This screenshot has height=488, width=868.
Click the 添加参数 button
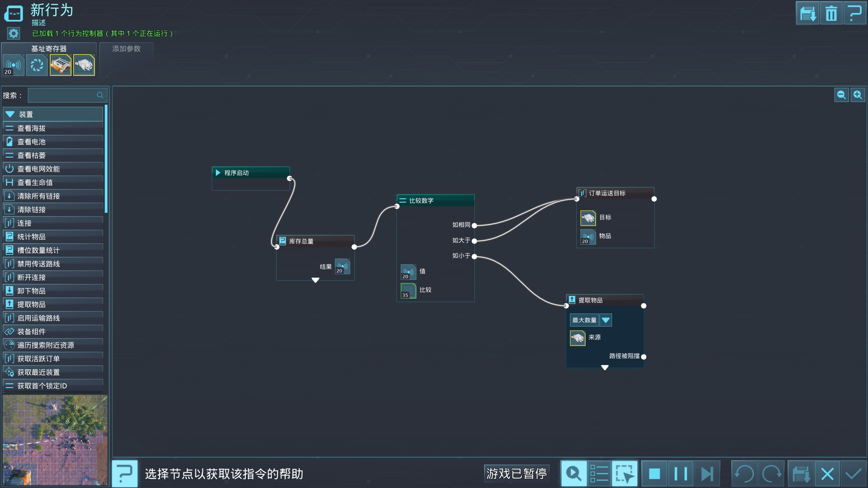click(x=126, y=49)
